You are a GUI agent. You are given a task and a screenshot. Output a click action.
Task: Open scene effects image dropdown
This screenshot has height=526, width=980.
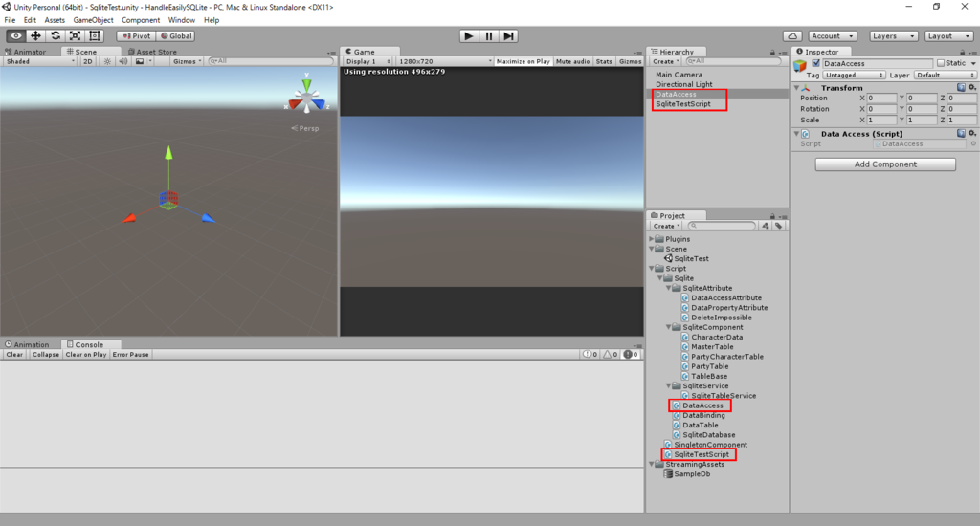click(x=143, y=61)
